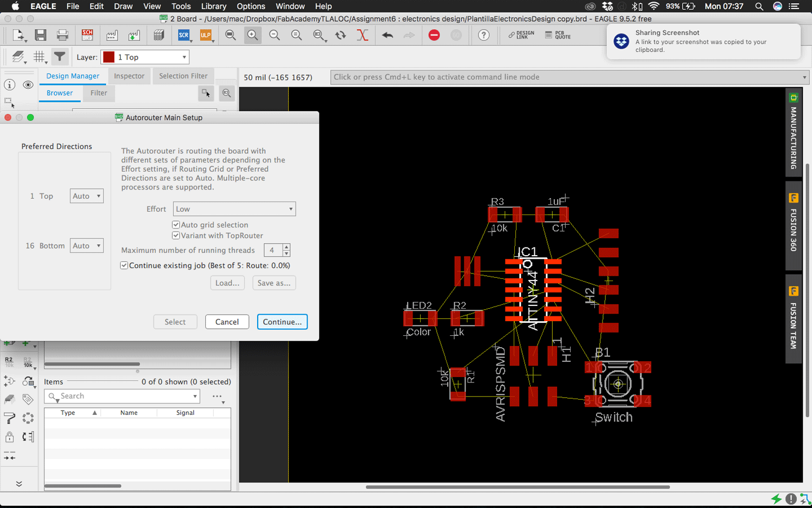Click the red Stop icon
The width and height of the screenshot is (812, 508).
pos(434,35)
